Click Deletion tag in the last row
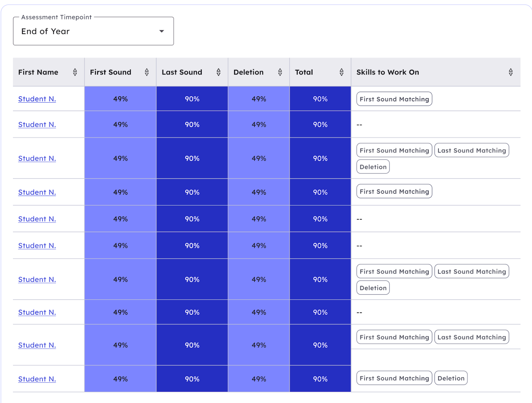The height and width of the screenshot is (403, 532). click(x=451, y=378)
